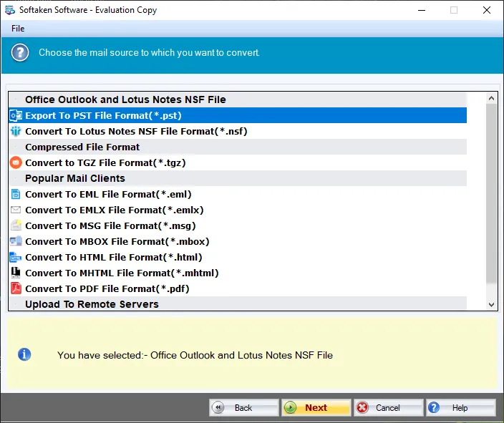Click the EML file format icon
This screenshot has height=423, width=504.
pyautogui.click(x=16, y=194)
